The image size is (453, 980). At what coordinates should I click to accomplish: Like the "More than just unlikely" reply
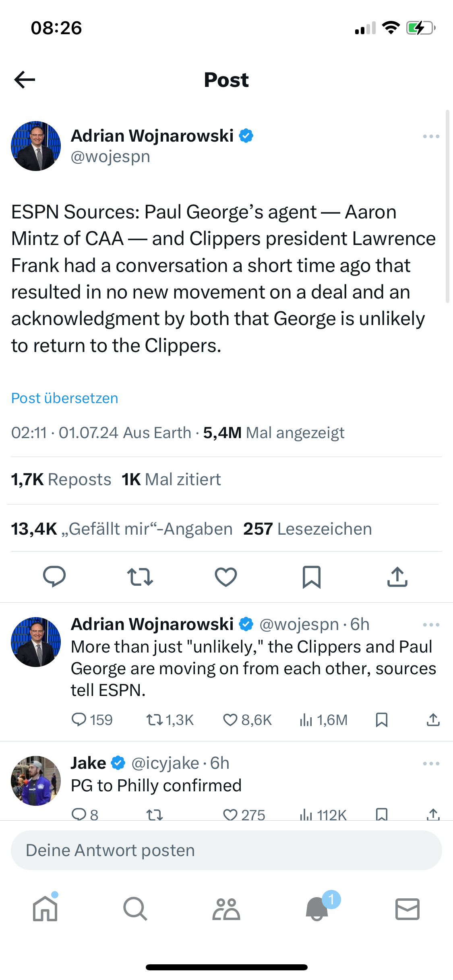(231, 720)
